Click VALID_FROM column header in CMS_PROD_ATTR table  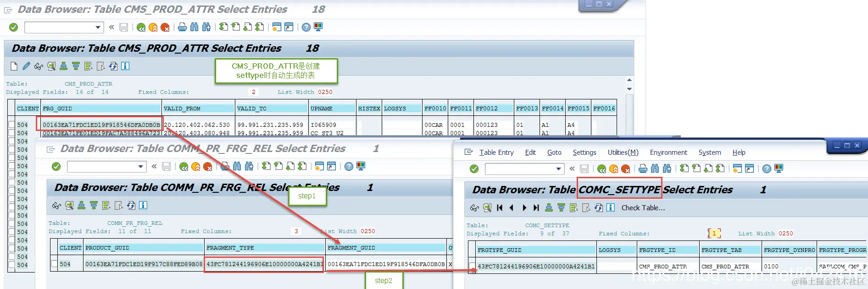198,109
